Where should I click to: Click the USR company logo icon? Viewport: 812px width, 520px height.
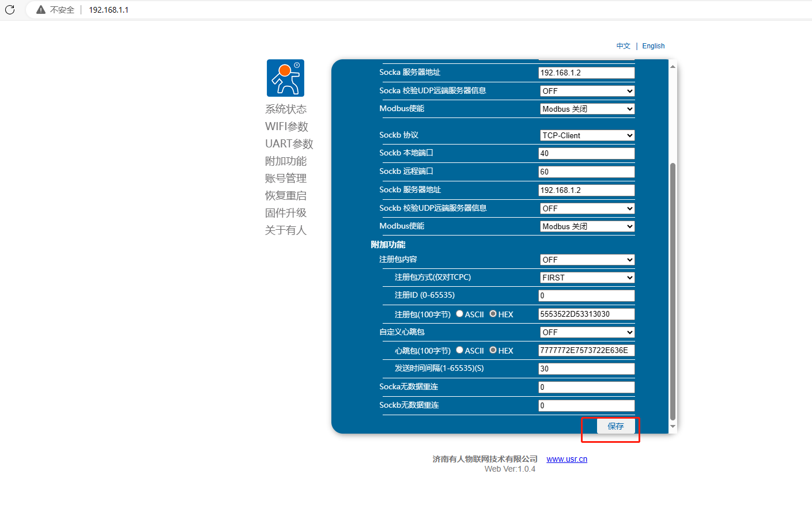point(285,78)
